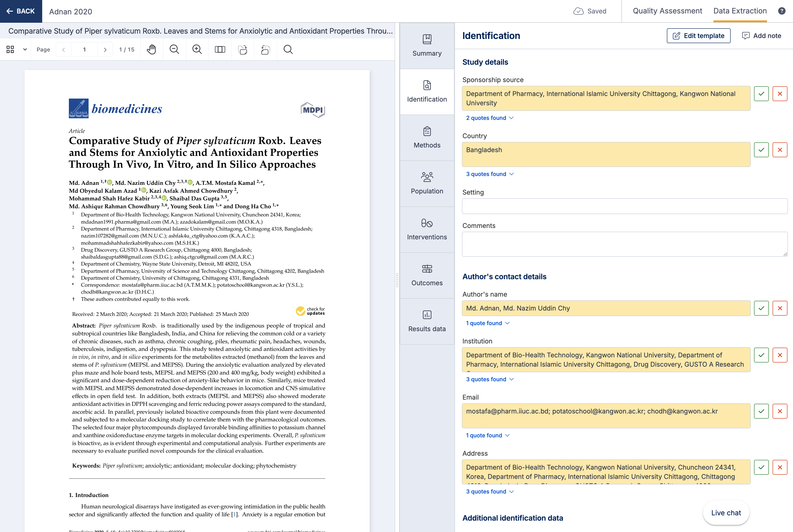Click the Edit template button
The width and height of the screenshot is (793, 532).
(x=698, y=36)
